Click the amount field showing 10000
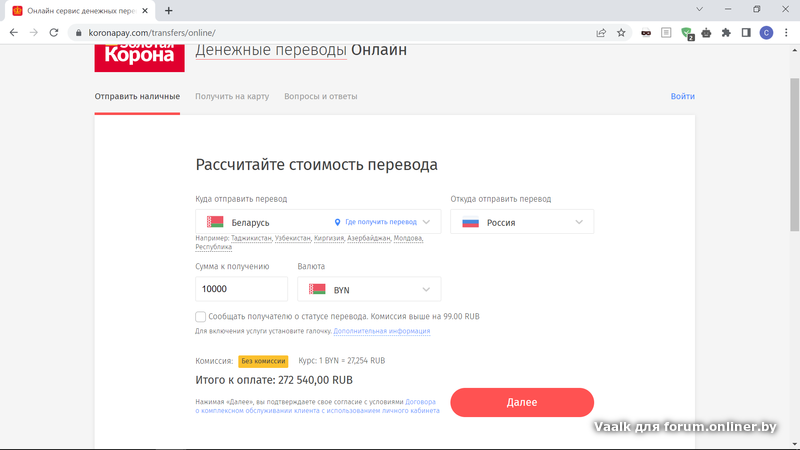Viewport: 800px width, 450px height. tap(241, 289)
